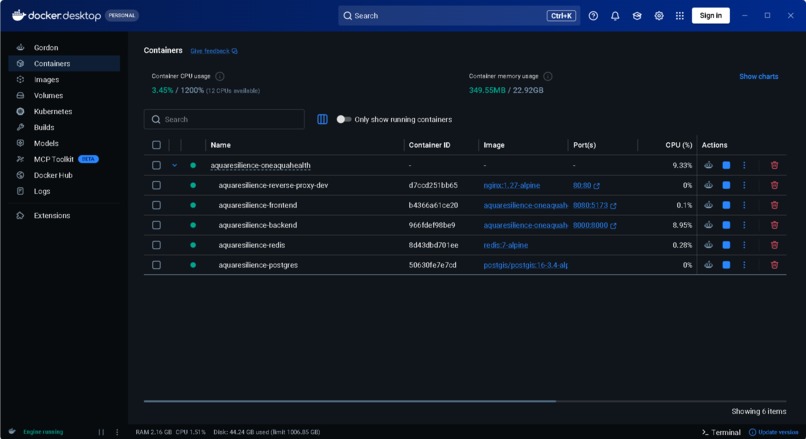
Task: Toggle Only show running containers
Action: point(343,119)
